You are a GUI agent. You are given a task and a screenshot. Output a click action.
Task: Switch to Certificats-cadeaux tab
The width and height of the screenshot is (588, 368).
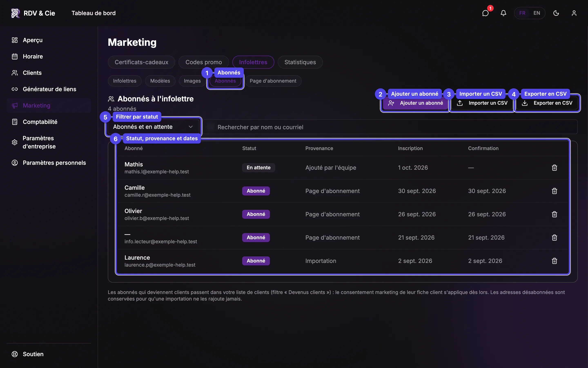141,62
